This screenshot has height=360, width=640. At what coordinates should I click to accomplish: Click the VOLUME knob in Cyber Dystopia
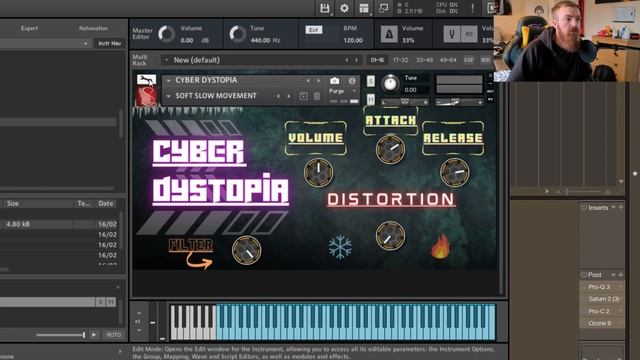(318, 172)
